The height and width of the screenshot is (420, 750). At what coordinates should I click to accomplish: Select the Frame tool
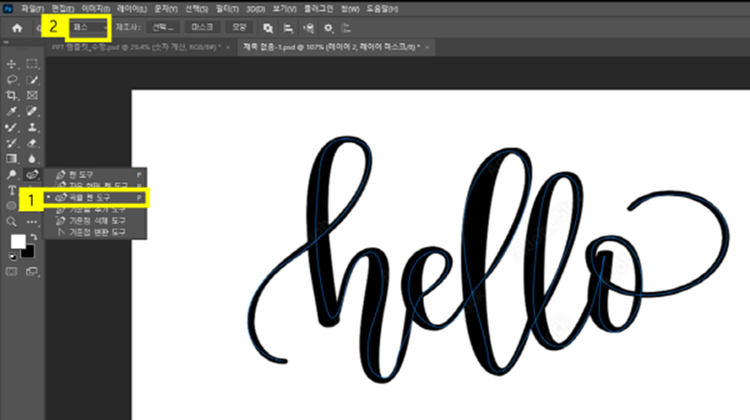32,95
